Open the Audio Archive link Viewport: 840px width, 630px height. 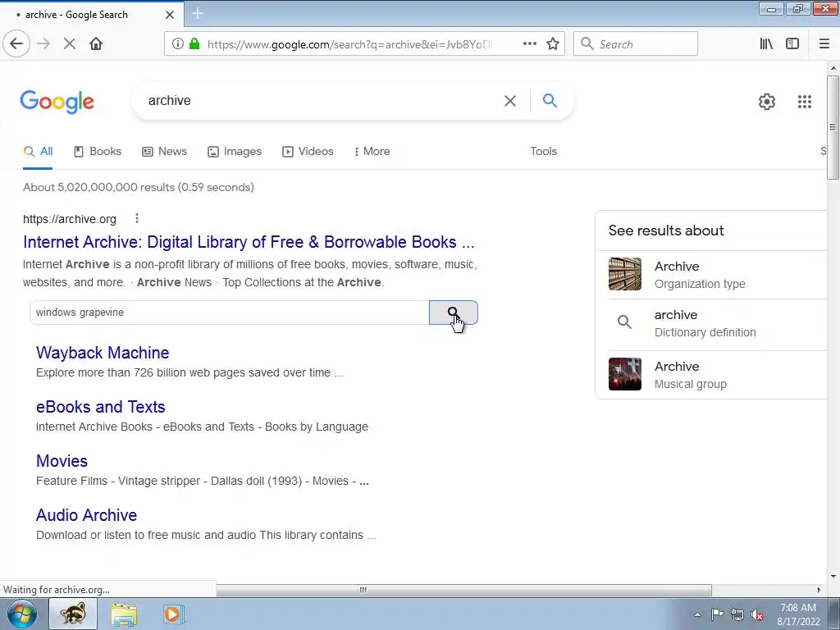86,515
